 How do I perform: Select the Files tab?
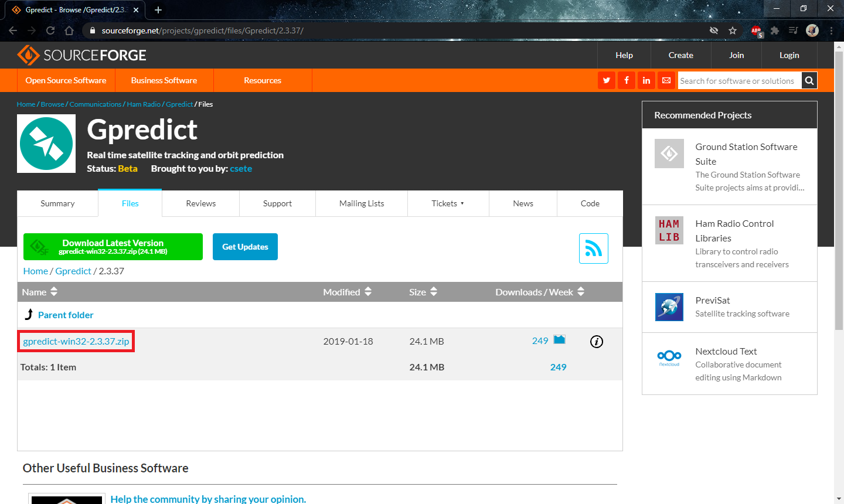pos(130,203)
